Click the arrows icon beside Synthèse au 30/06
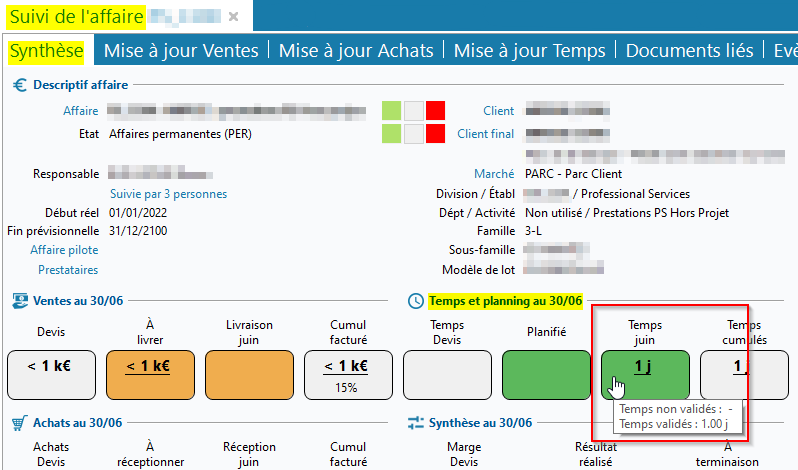Image resolution: width=798 pixels, height=470 pixels. [416, 423]
